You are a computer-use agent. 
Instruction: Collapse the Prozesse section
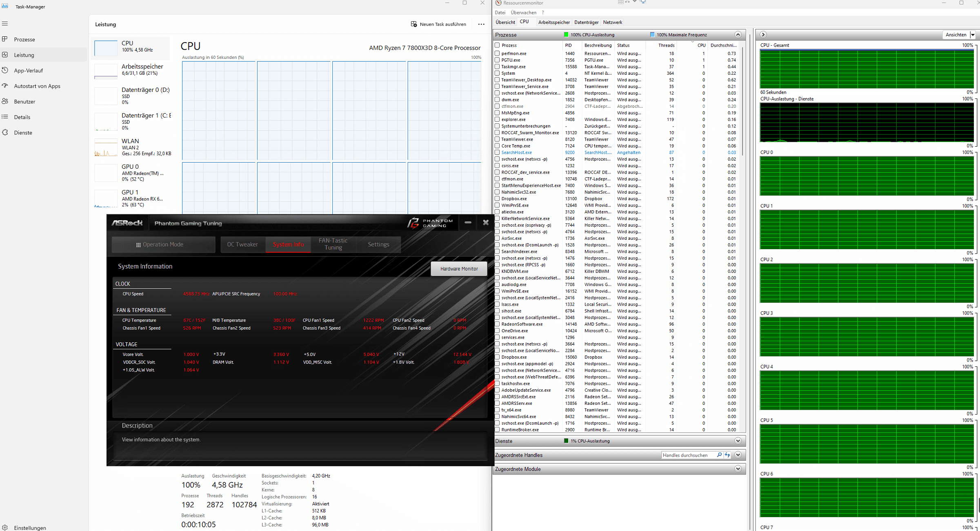click(738, 35)
